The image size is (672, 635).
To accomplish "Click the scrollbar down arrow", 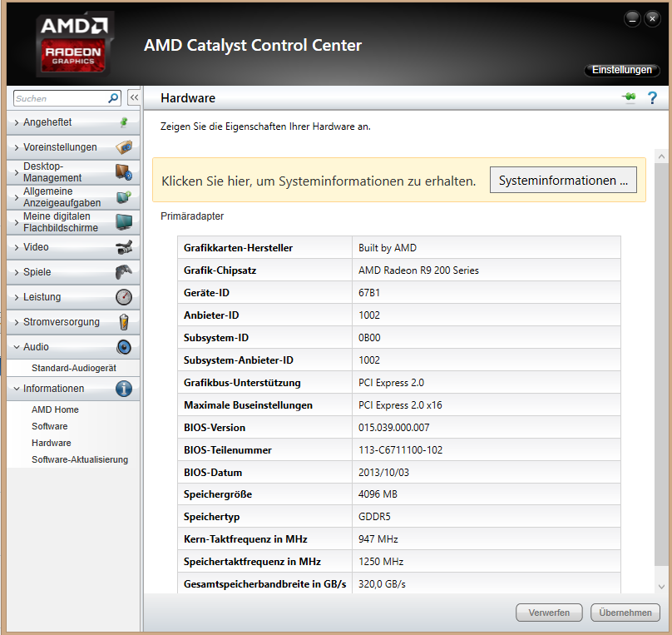I will point(661,586).
